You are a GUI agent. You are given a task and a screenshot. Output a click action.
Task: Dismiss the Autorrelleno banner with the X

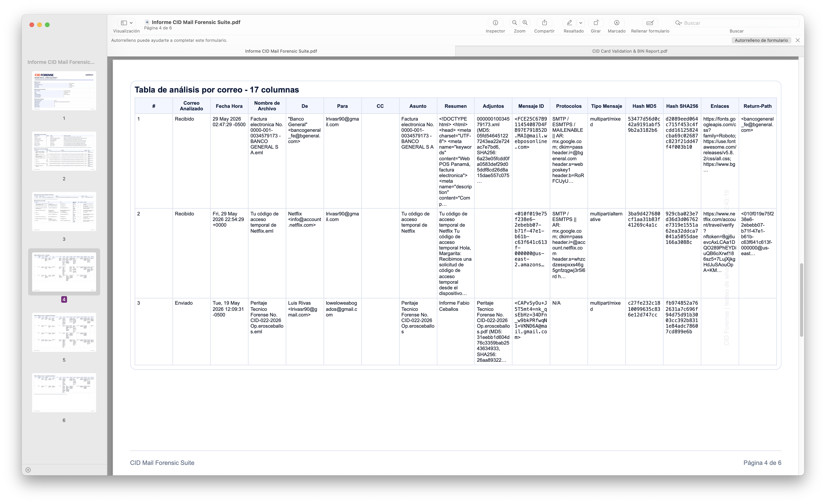pos(798,40)
